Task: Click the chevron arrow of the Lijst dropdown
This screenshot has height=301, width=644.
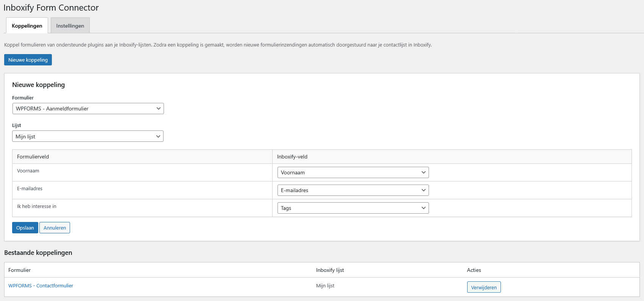Action: (158, 137)
